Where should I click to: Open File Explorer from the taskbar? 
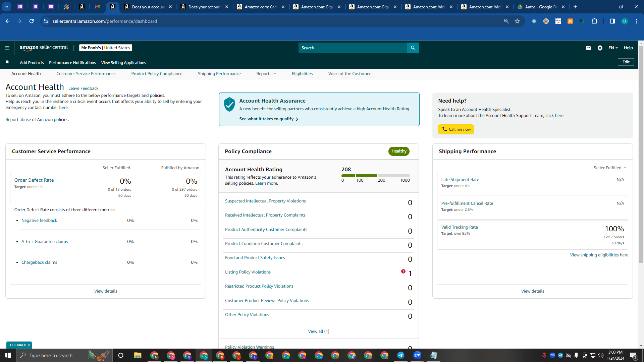tap(138, 355)
